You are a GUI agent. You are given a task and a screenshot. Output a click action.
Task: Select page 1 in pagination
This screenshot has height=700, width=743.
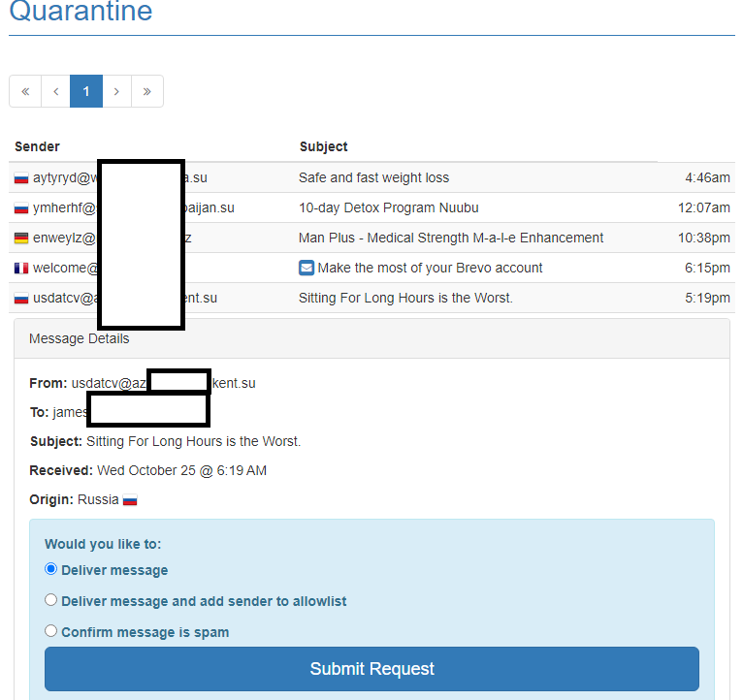click(86, 91)
